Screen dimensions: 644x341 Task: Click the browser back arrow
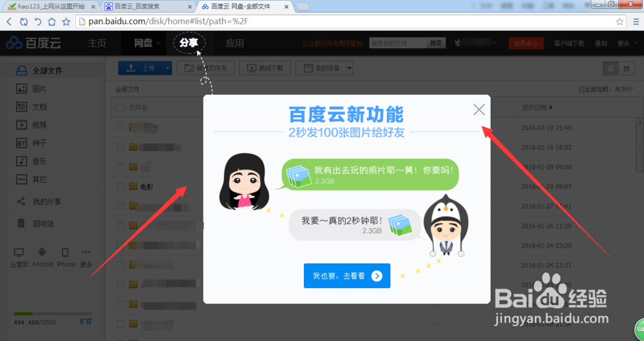9,22
